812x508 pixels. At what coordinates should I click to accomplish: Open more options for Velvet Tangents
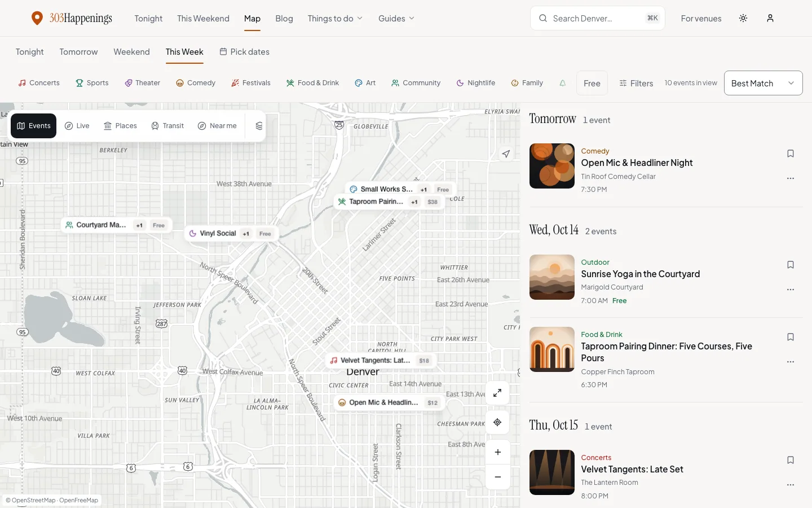coord(791,485)
